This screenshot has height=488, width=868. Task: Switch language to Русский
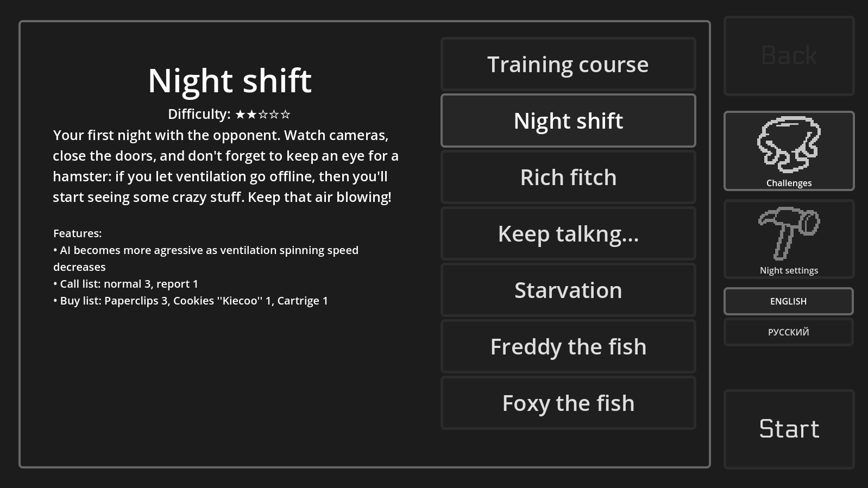tap(788, 332)
